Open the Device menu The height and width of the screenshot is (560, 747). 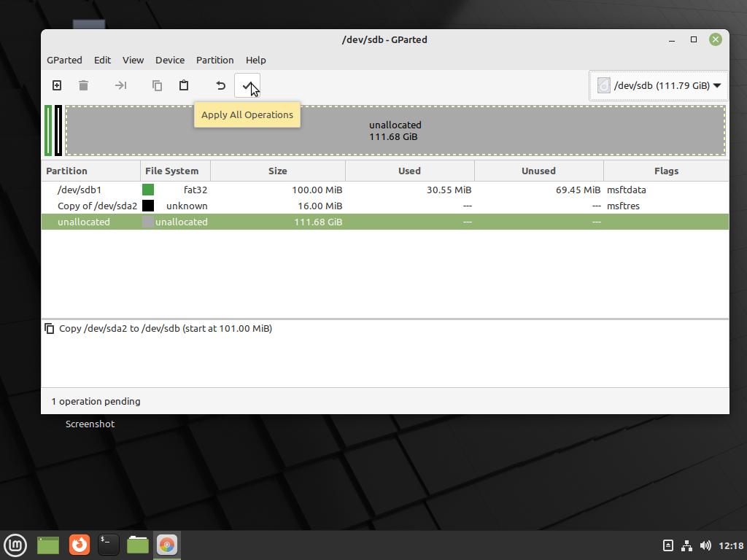[169, 60]
